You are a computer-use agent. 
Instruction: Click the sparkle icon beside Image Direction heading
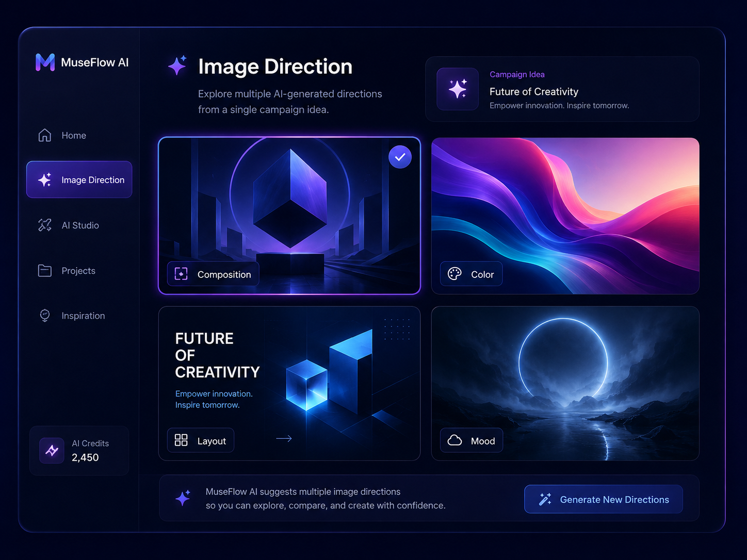point(177,65)
